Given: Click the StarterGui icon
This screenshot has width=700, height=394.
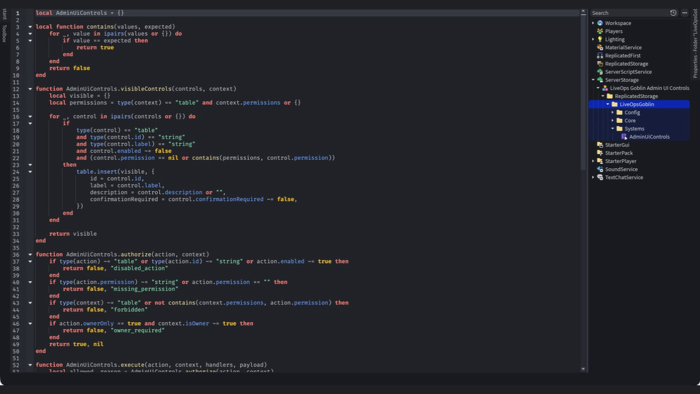Looking at the screenshot, I should click(600, 145).
